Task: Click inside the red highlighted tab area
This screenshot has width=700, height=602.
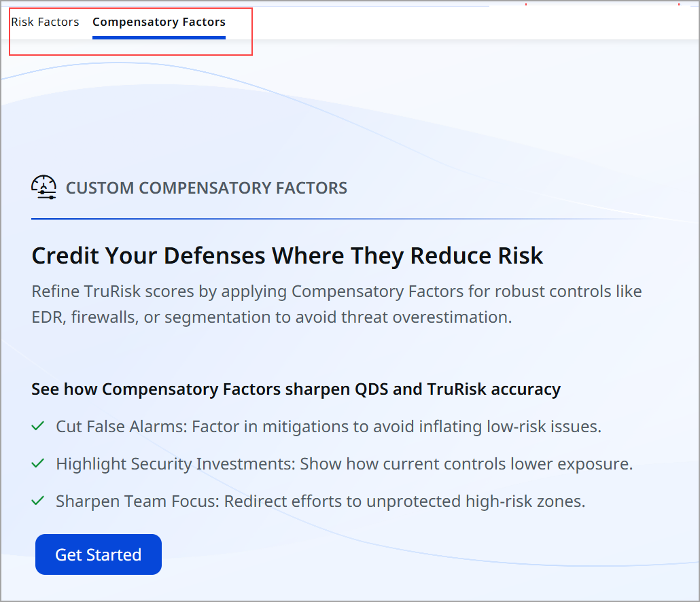Action: pyautogui.click(x=129, y=31)
